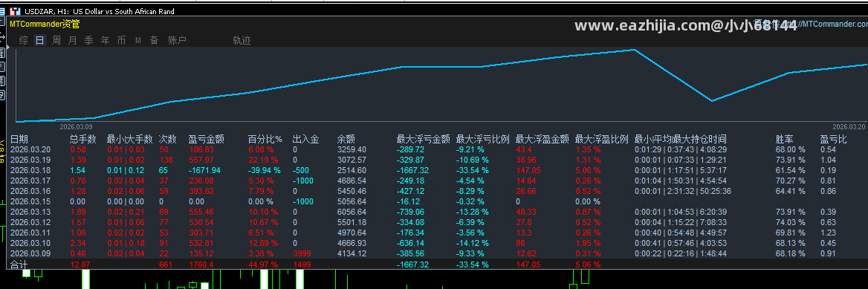Click the 138 trade count cell

165,160
